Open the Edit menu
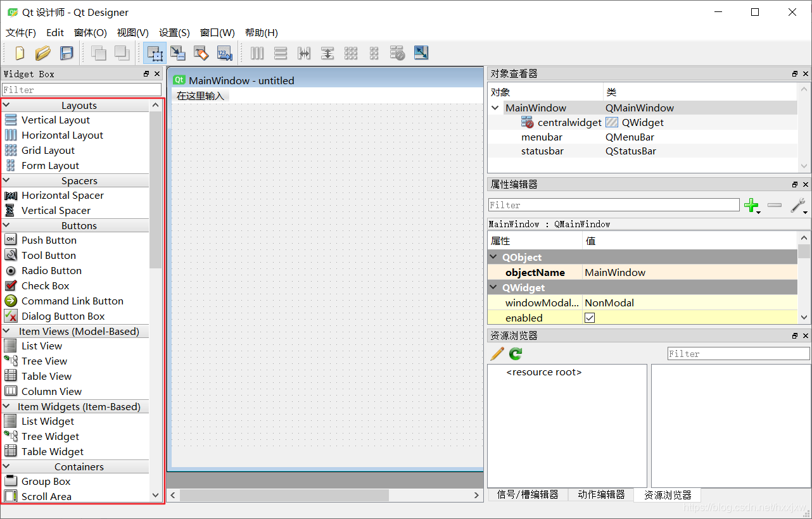812x519 pixels. click(x=55, y=33)
